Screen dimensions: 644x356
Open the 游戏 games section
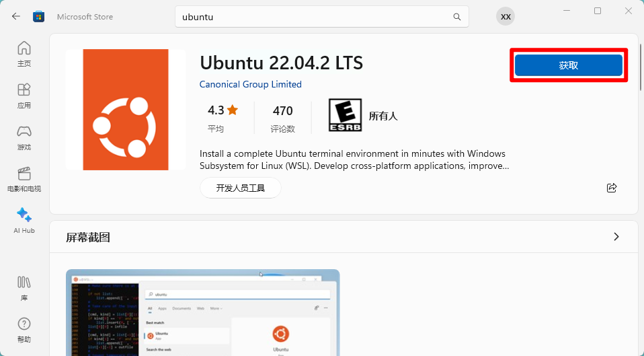click(x=24, y=137)
